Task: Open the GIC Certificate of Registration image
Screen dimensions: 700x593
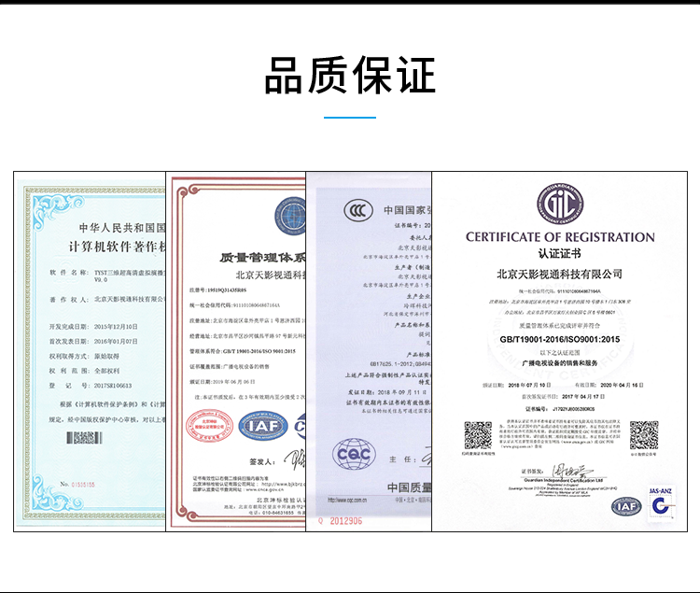Action: [559, 351]
